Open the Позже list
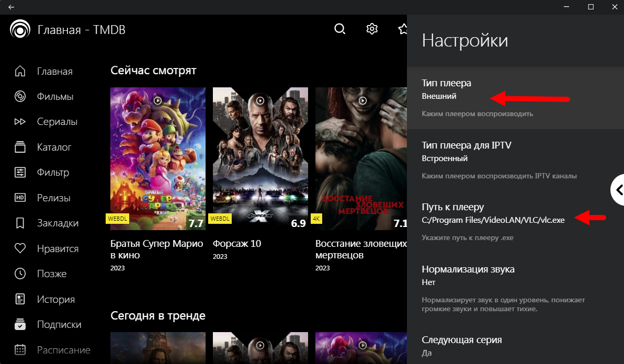624x364 pixels. click(x=52, y=274)
